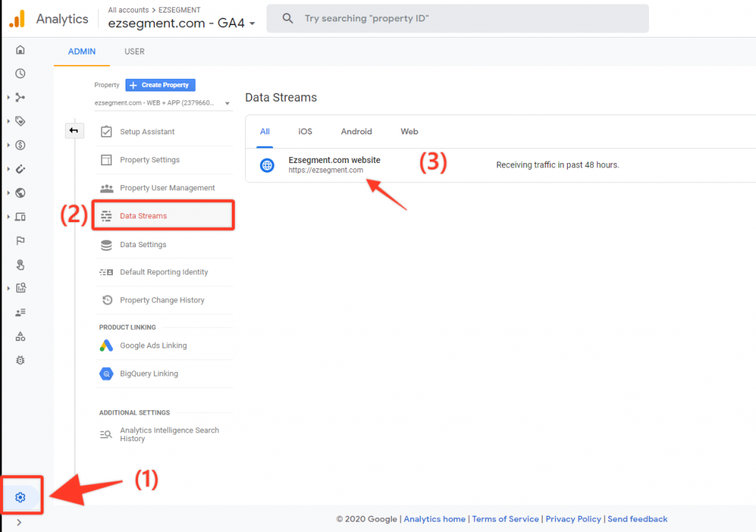Click the Admin gear icon

pyautogui.click(x=20, y=497)
